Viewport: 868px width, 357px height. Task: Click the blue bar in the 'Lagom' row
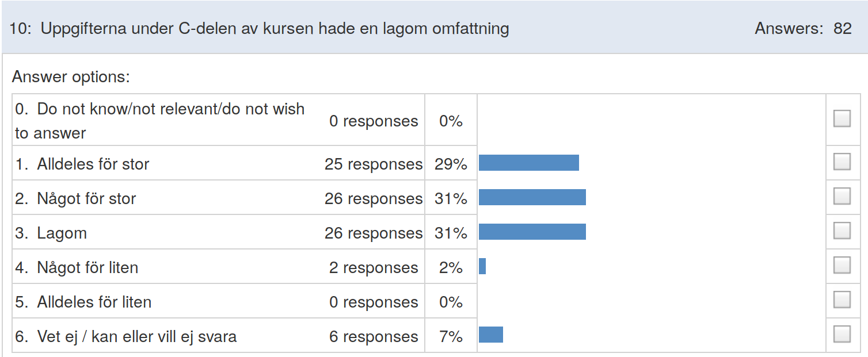pyautogui.click(x=532, y=232)
